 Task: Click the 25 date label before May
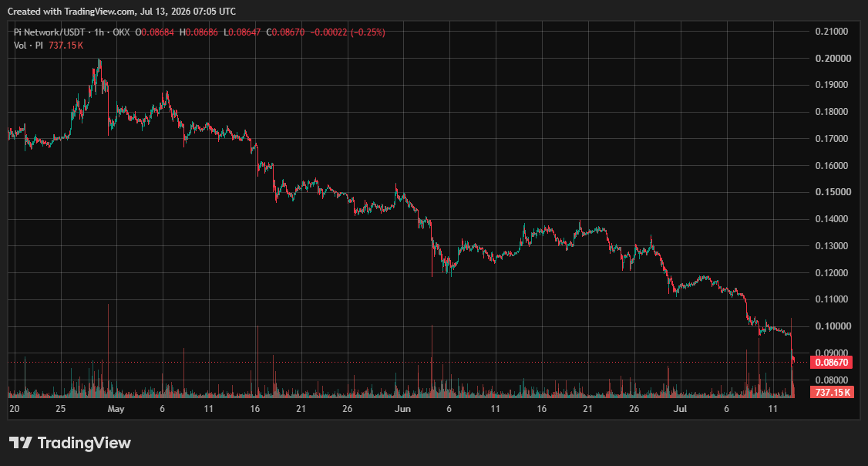[60, 409]
